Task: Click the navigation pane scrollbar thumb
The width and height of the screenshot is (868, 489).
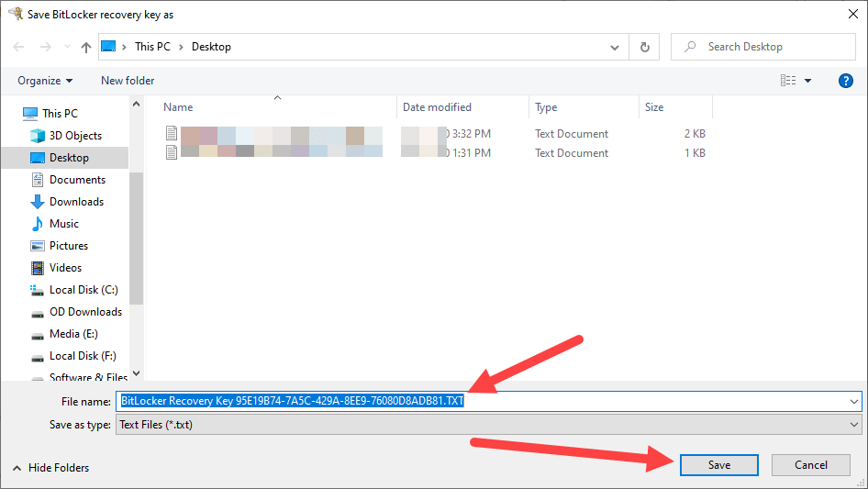Action: click(136, 239)
